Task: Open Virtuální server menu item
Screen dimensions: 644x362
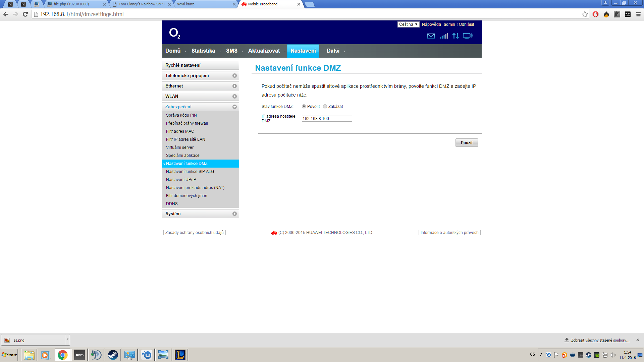Action: click(180, 147)
